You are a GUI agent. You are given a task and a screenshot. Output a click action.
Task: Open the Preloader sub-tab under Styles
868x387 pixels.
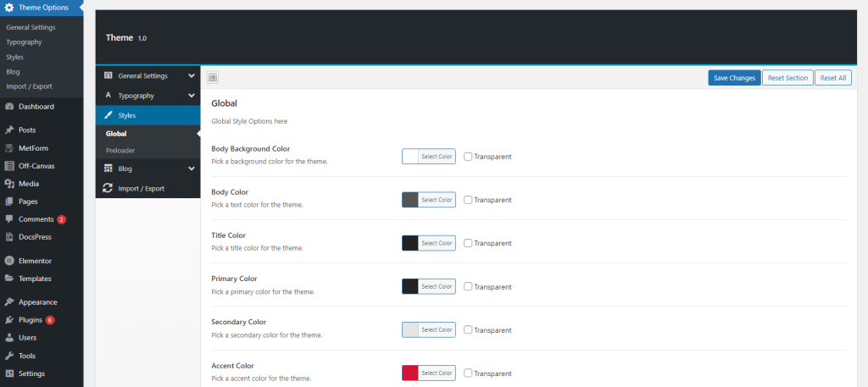(x=120, y=151)
